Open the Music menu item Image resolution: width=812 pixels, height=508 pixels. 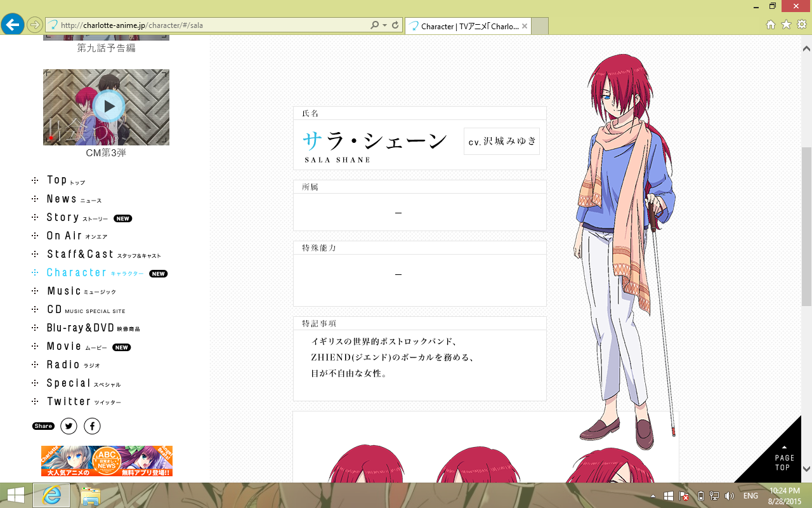pos(82,291)
